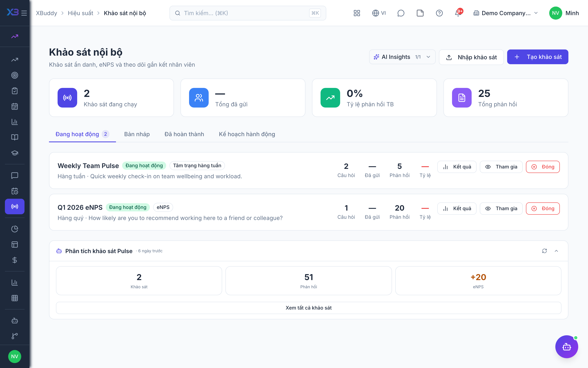The width and height of the screenshot is (588, 368).
Task: Open the git branch icon in sidebar
Action: [x=14, y=336]
